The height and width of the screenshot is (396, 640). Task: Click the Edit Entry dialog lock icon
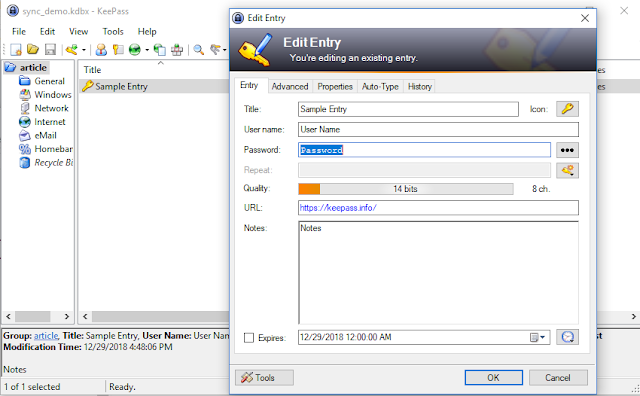click(x=238, y=18)
